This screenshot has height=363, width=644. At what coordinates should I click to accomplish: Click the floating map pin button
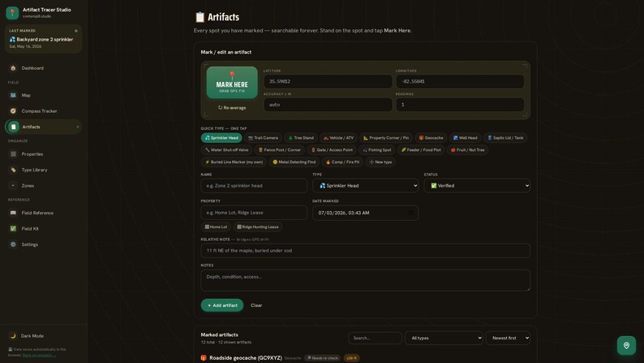pyautogui.click(x=626, y=345)
